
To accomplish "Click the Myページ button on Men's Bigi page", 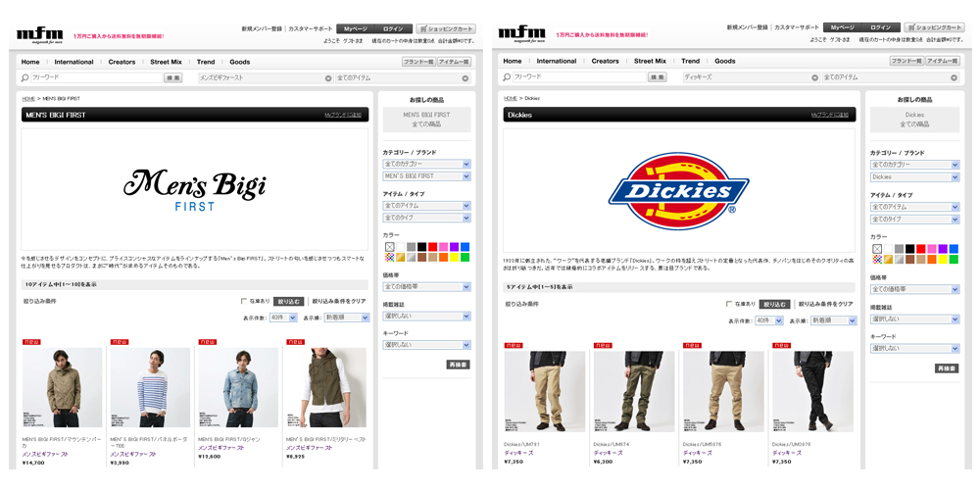I will click(x=356, y=28).
